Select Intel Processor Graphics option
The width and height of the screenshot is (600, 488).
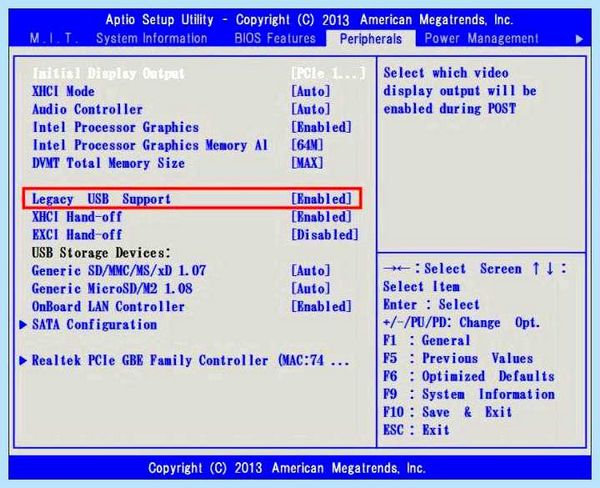point(116,127)
